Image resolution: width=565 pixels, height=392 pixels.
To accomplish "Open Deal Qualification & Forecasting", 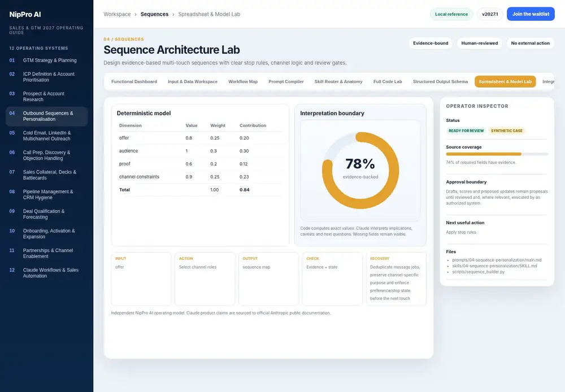I will coord(46,214).
